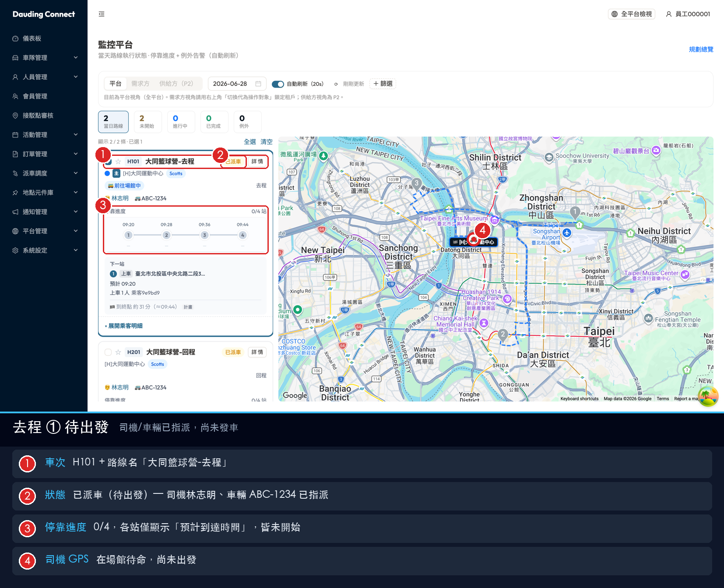Click the 訂單管理 document icon
724x588 pixels.
15,154
